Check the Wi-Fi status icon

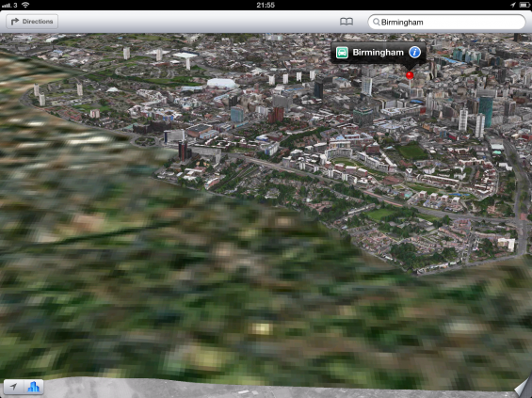click(x=25, y=5)
